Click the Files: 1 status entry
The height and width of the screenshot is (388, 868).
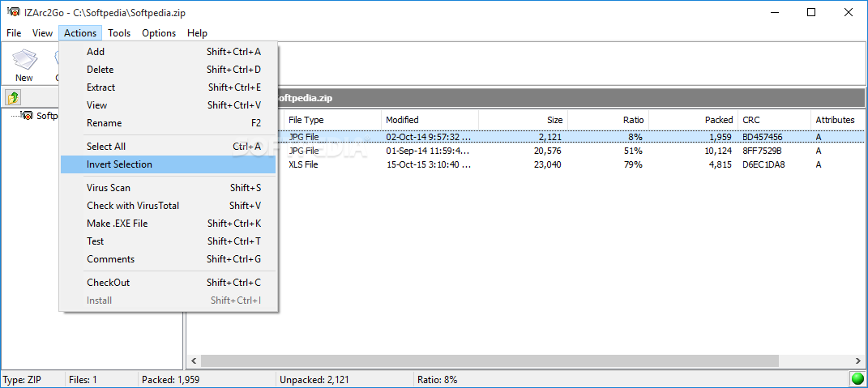(83, 380)
